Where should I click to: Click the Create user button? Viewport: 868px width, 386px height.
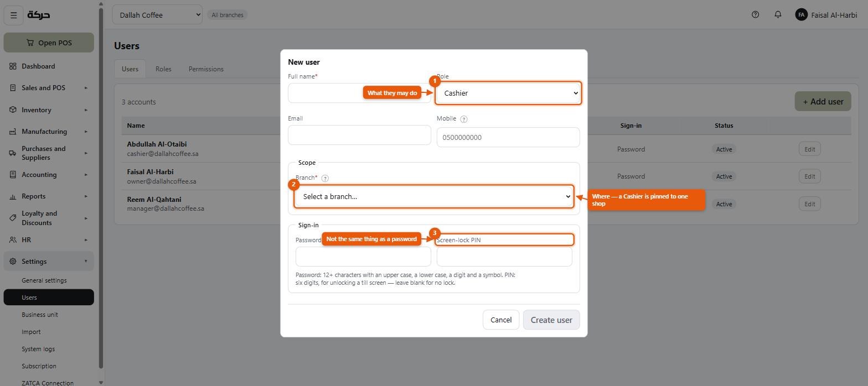pos(551,320)
